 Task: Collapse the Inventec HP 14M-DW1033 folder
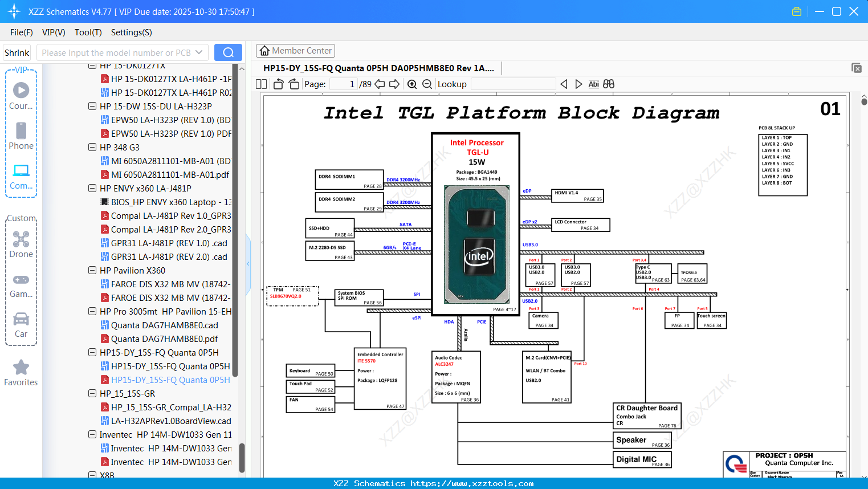click(92, 435)
